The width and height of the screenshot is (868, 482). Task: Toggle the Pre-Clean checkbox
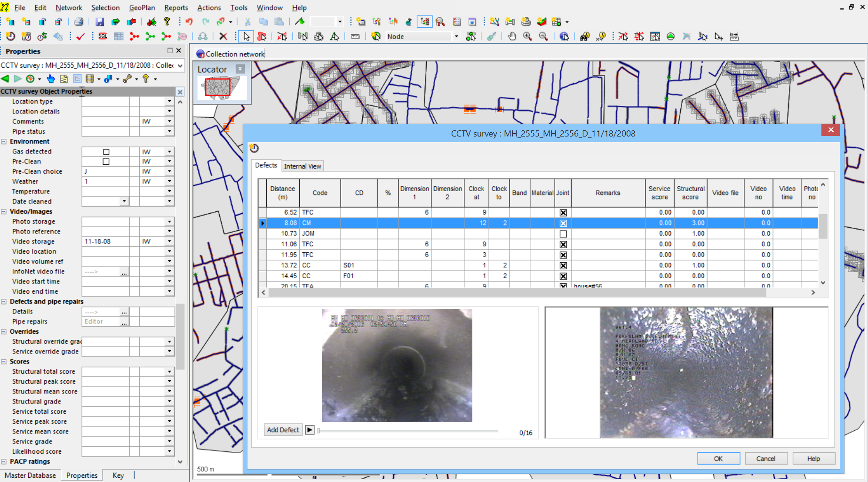click(x=106, y=161)
